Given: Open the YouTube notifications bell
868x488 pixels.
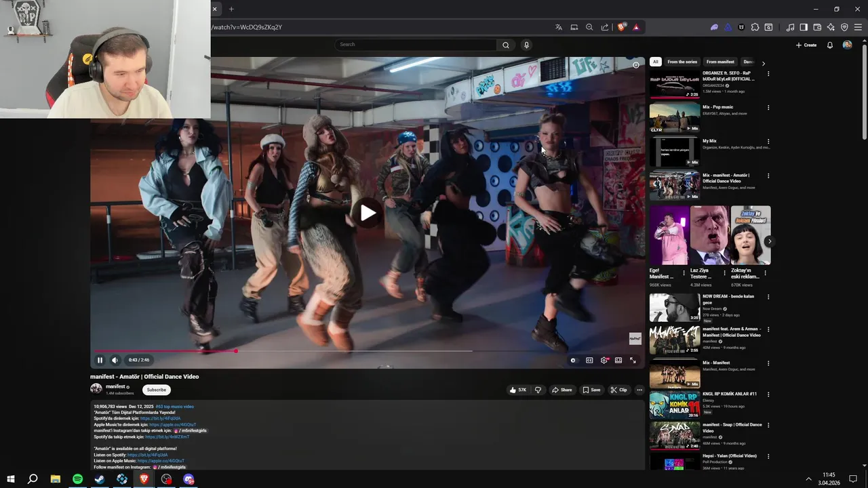Looking at the screenshot, I should coord(830,45).
